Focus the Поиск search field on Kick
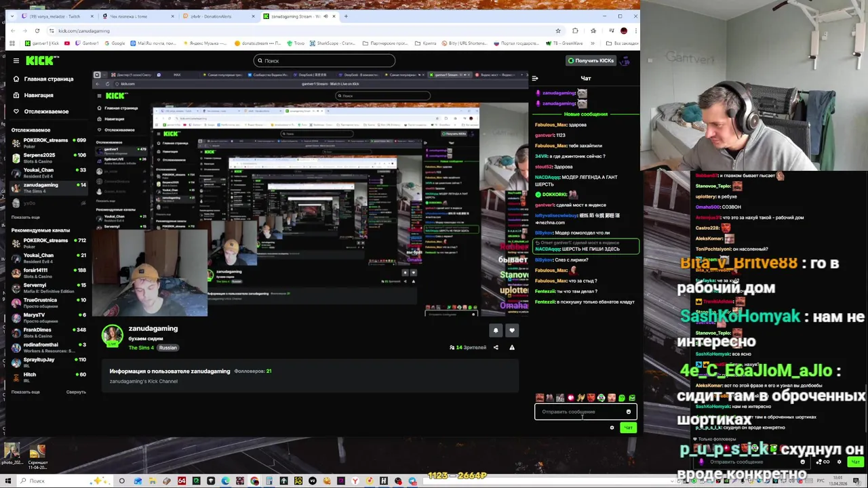The image size is (868, 488). pos(324,60)
